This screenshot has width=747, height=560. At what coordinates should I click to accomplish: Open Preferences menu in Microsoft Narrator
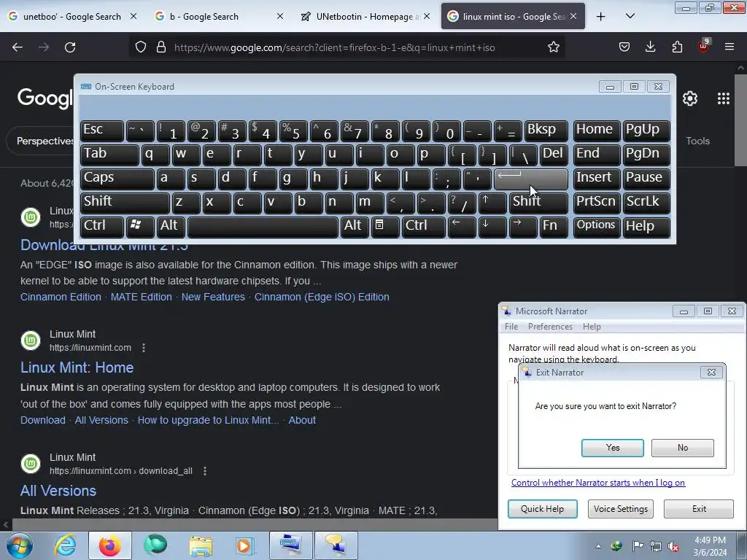550,327
